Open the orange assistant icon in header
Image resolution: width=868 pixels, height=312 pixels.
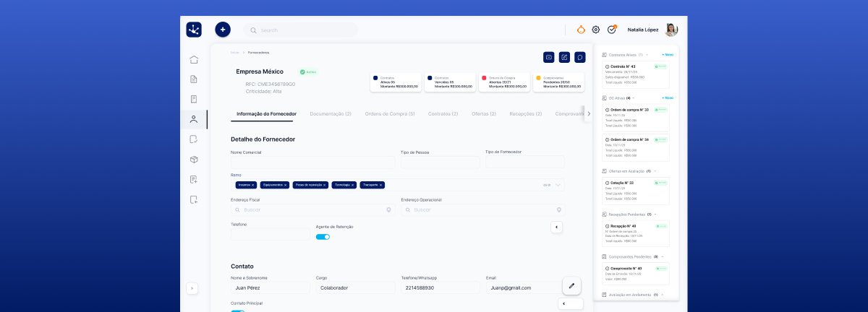tap(581, 30)
